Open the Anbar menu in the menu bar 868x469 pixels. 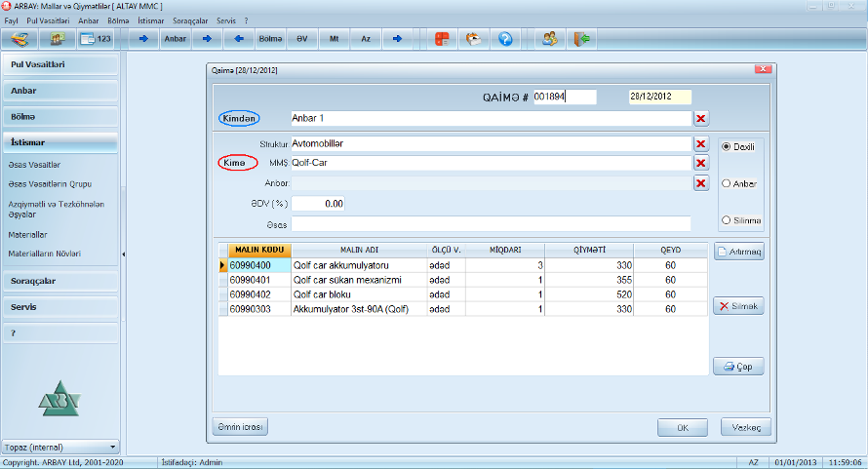pos(88,21)
